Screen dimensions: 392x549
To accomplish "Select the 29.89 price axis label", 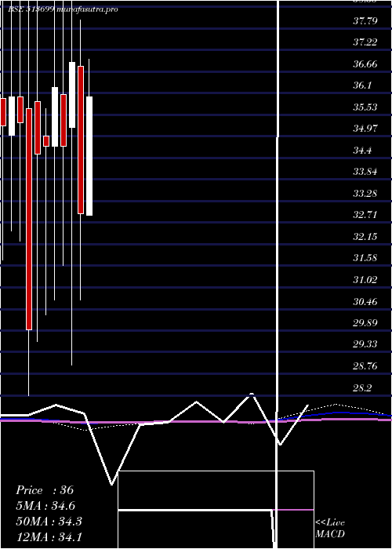I will 365,323.
